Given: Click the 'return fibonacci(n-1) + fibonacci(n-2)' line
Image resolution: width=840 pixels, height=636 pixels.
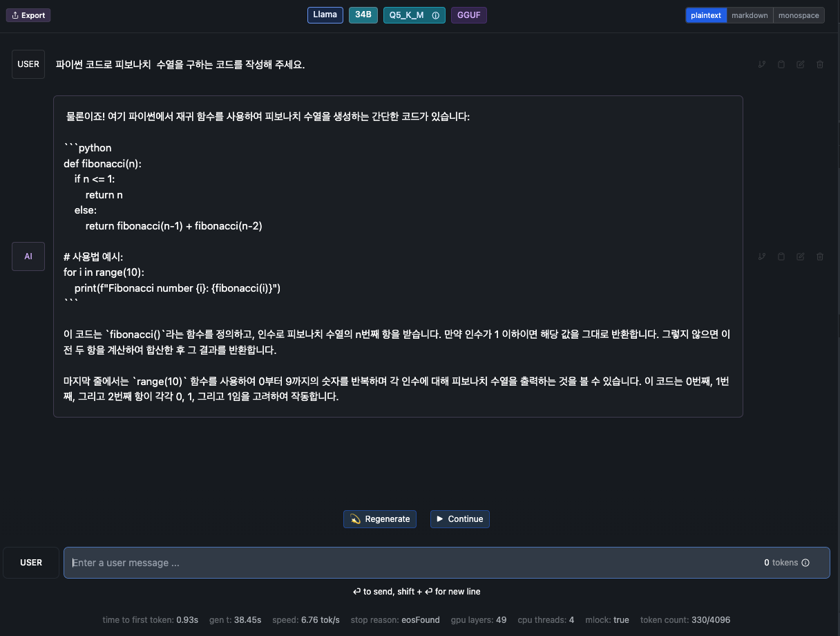Looking at the screenshot, I should coord(174,226).
